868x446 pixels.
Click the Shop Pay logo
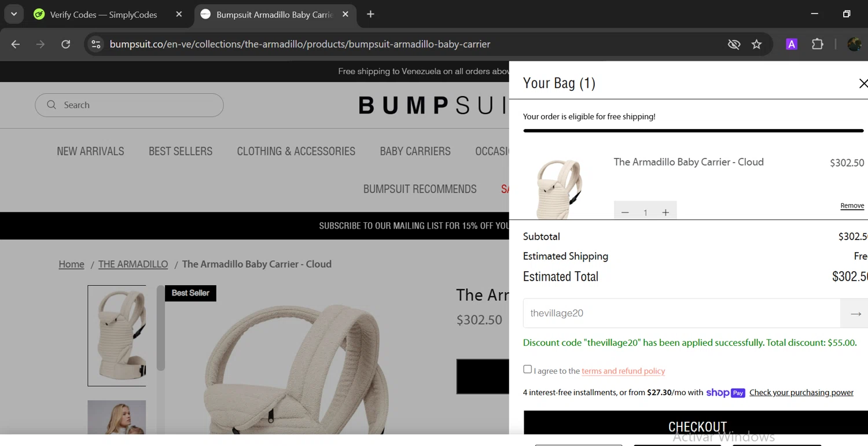(726, 393)
